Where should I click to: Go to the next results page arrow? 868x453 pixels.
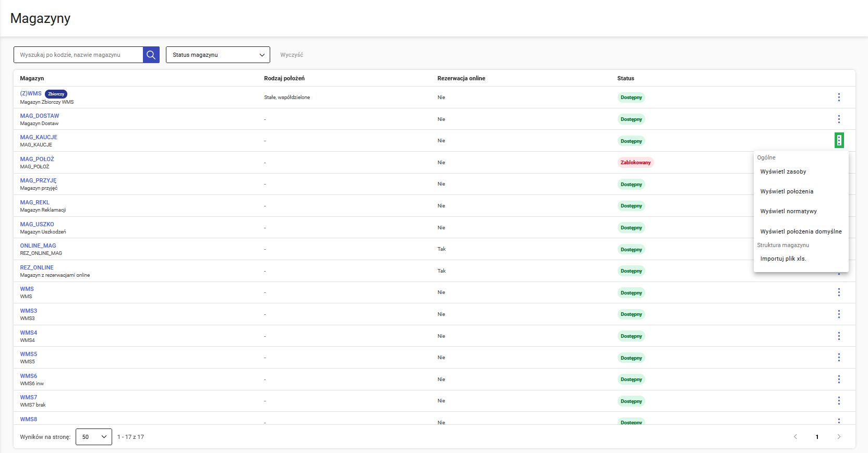[x=839, y=437]
